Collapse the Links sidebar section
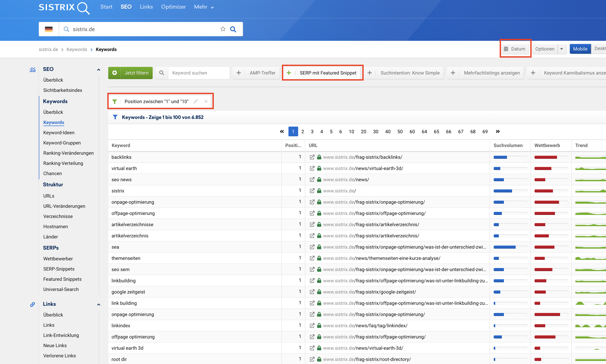This screenshot has height=364, width=606. (x=99, y=304)
